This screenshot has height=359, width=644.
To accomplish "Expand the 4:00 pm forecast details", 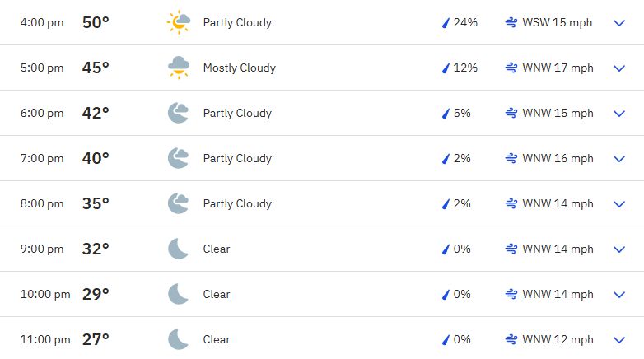I will (619, 23).
